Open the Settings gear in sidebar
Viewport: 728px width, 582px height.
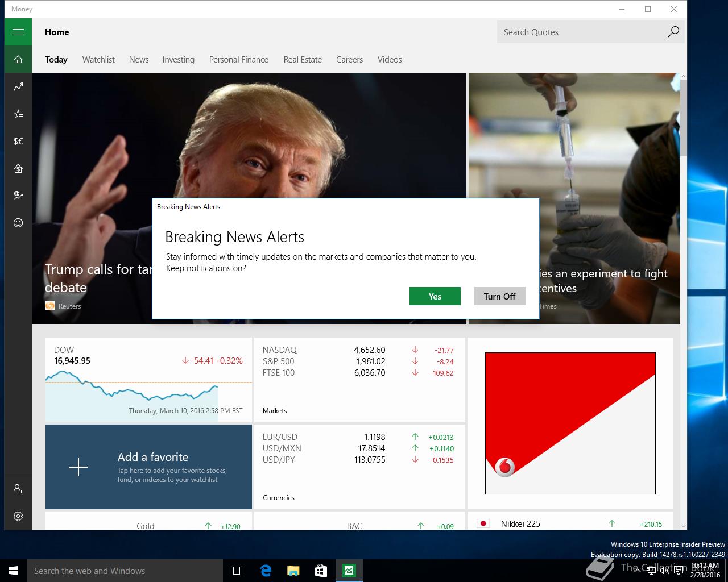(x=18, y=516)
